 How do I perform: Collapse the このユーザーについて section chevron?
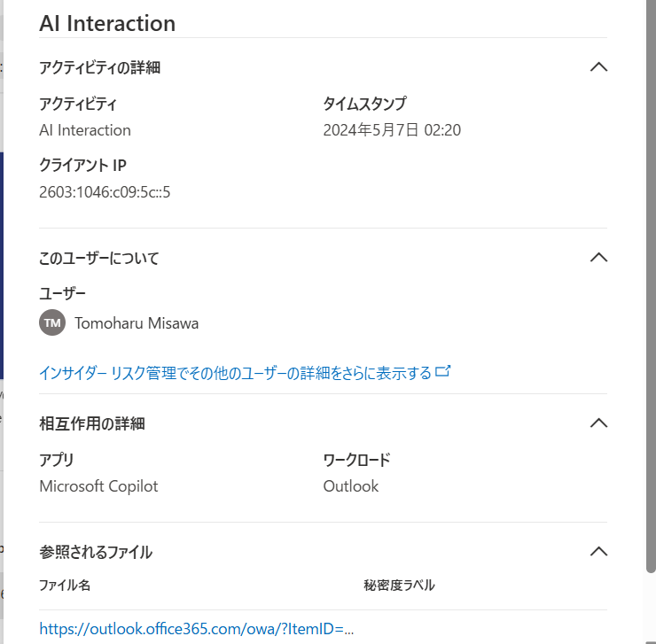click(598, 258)
